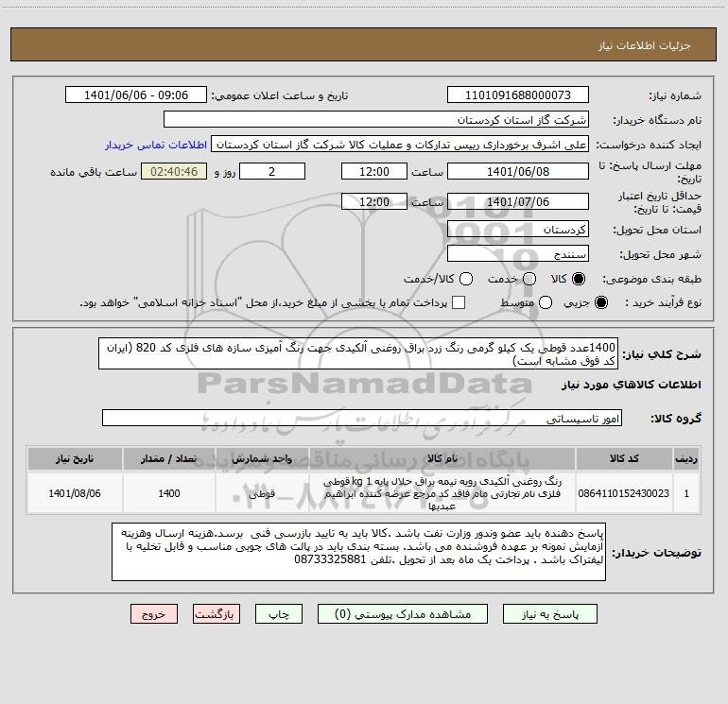Select the کالا/خدمت radio button
Viewport: 728px width, 704px height.
click(466, 279)
